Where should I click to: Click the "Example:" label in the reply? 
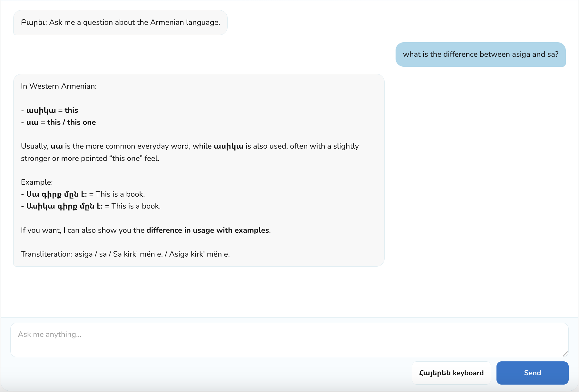[x=37, y=182]
